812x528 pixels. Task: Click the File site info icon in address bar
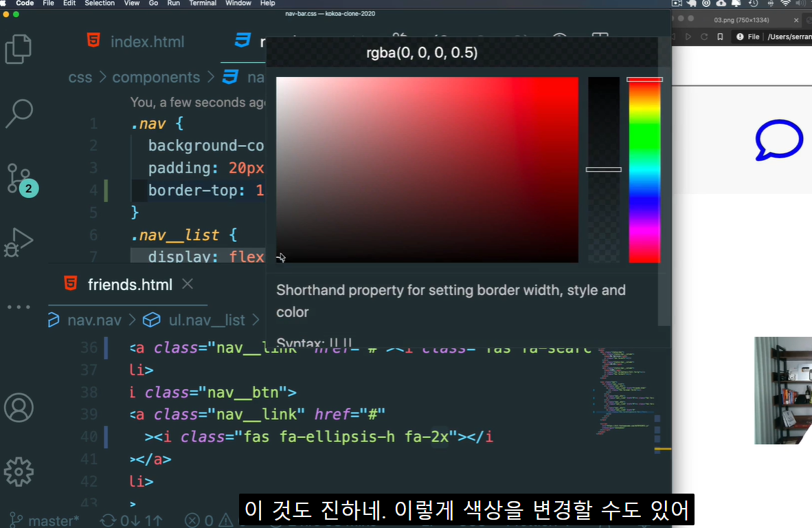point(748,37)
